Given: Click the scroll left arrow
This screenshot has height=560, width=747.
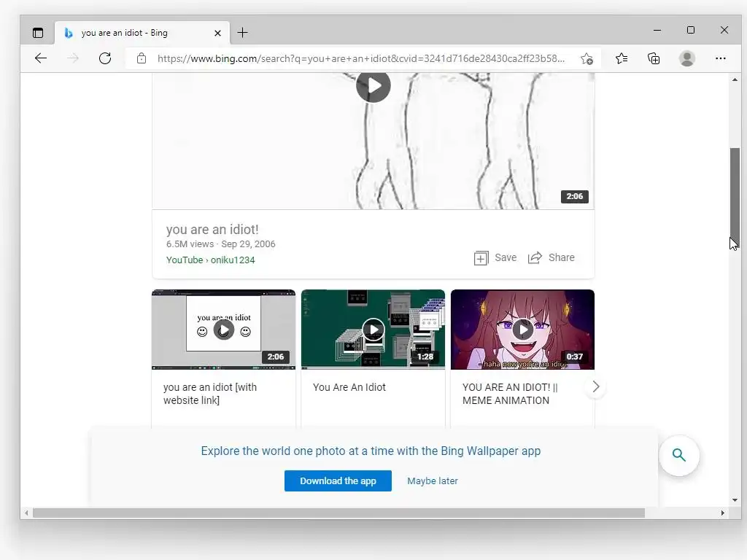Looking at the screenshot, I should click(x=26, y=513).
